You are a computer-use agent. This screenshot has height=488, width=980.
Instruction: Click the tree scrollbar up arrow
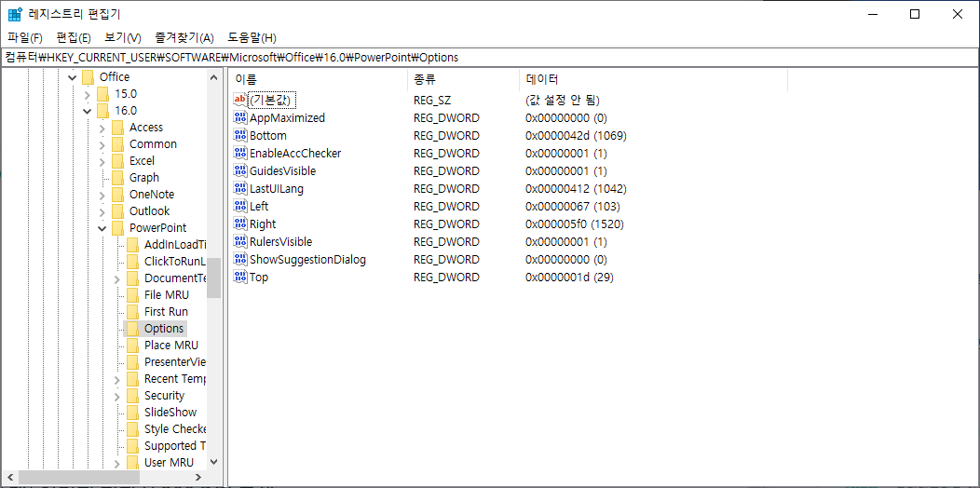click(213, 77)
